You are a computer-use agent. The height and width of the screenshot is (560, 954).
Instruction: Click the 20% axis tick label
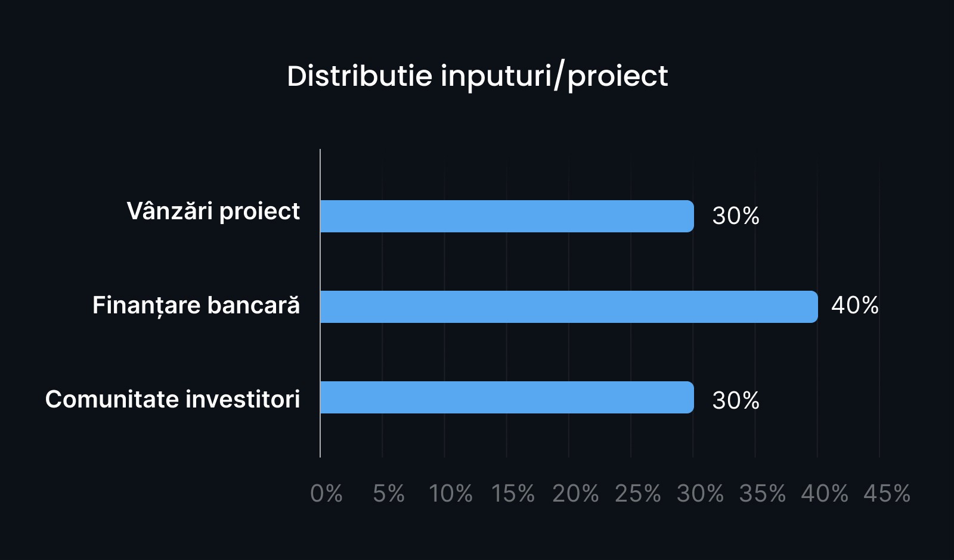point(575,493)
